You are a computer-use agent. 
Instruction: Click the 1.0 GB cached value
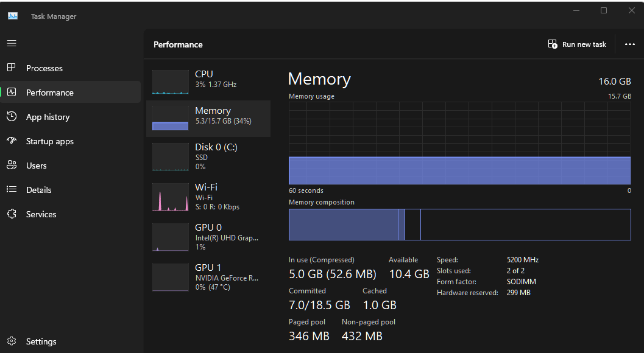(x=380, y=305)
